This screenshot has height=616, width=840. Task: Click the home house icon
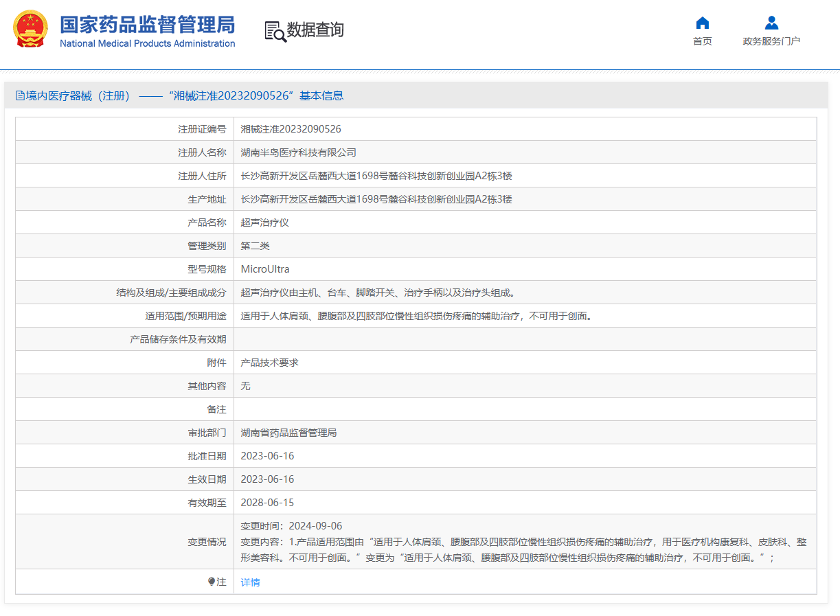[702, 23]
